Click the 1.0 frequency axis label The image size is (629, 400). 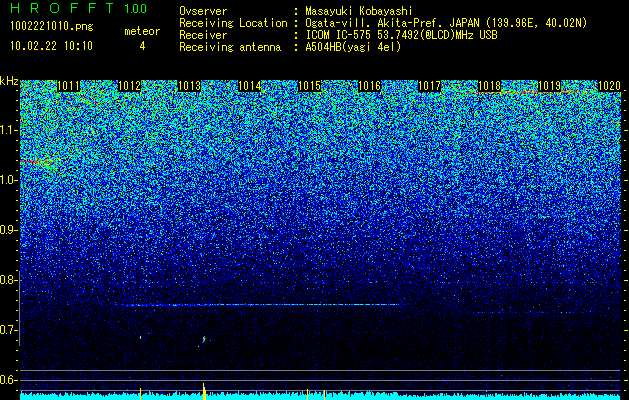tap(8, 180)
